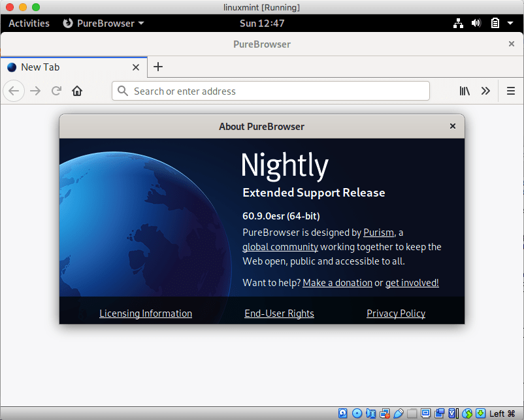The width and height of the screenshot is (524, 420).
Task: Click the VirtualBox hard disk activity icon
Action: [343, 413]
